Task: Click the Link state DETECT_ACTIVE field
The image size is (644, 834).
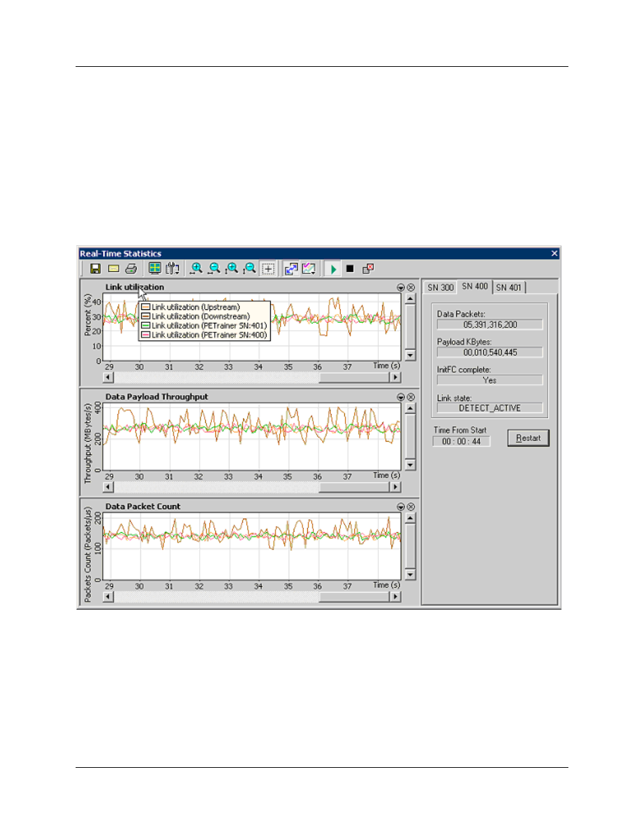Action: [490, 408]
